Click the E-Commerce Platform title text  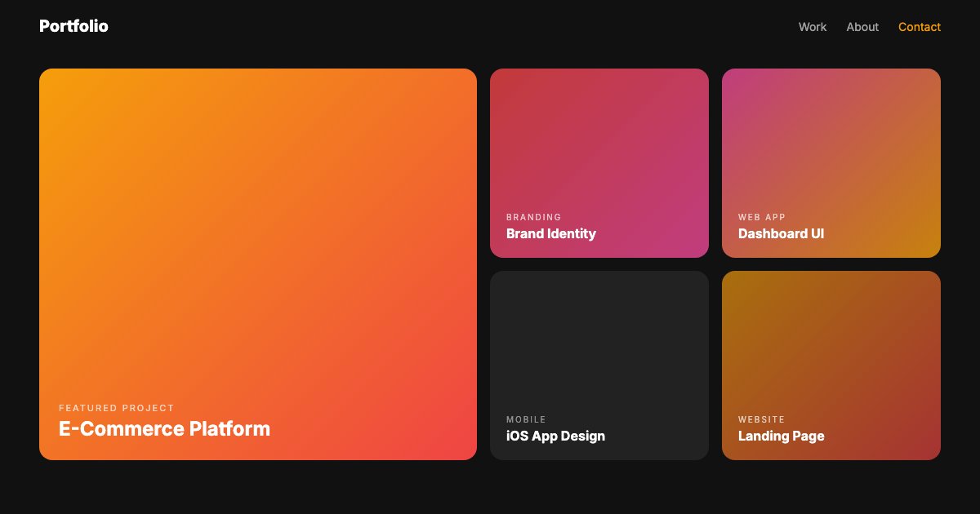click(164, 428)
